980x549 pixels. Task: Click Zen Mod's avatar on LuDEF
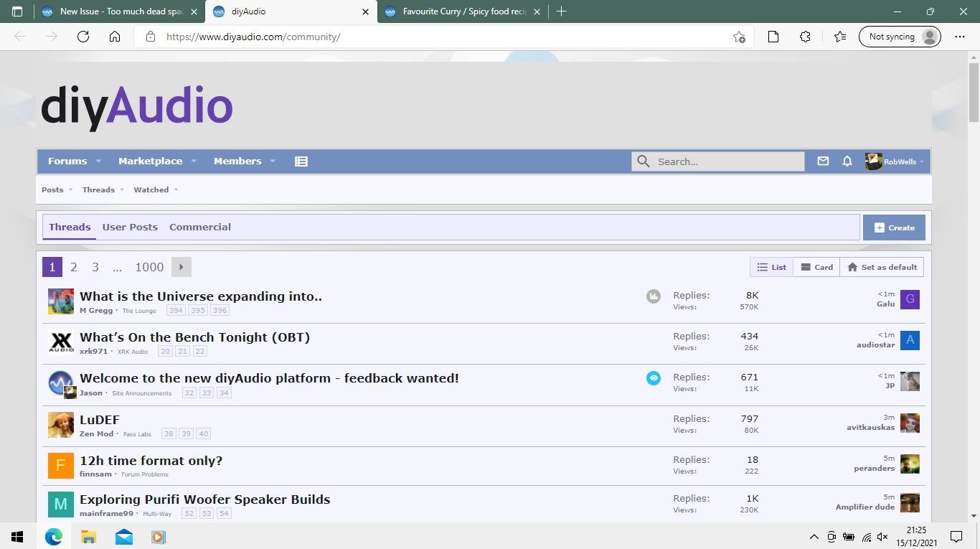[61, 425]
